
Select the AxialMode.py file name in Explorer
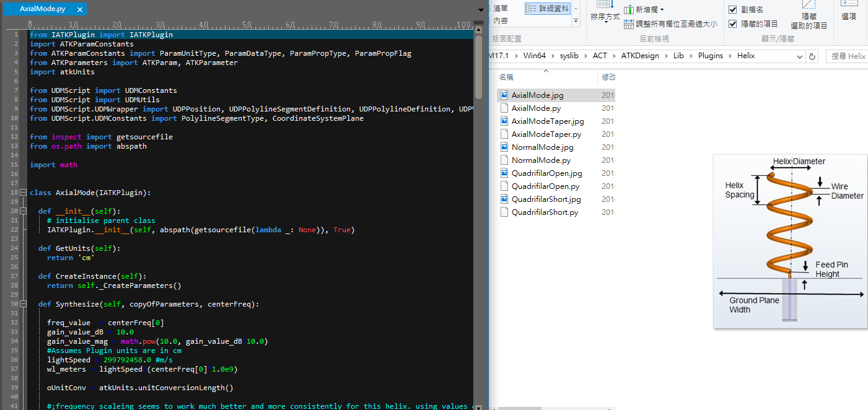536,108
